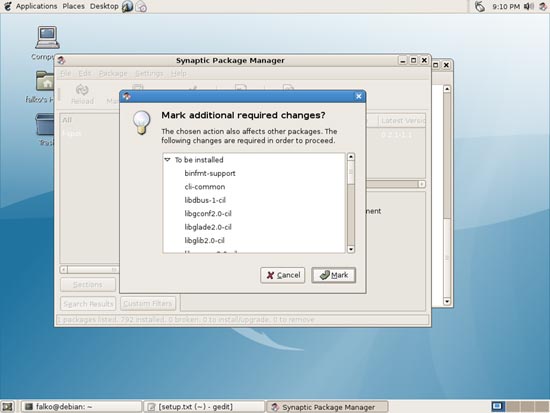
Task: Click the Synaptic title bar app icon
Action: pyautogui.click(x=62, y=60)
